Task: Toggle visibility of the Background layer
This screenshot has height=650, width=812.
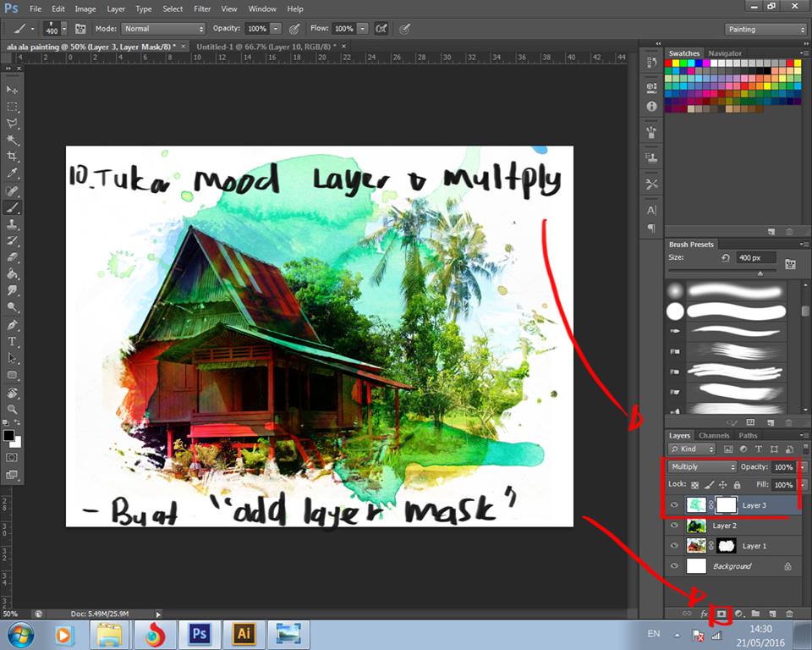Action: point(674,566)
